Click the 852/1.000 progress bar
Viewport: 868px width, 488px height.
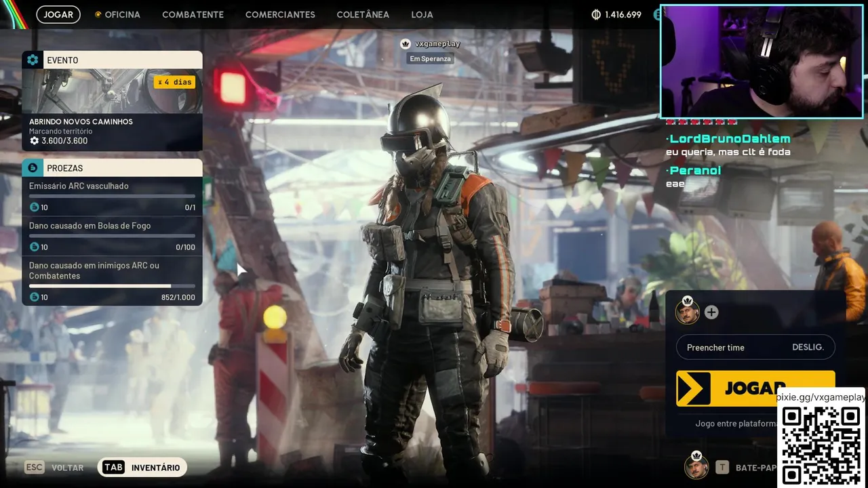coord(112,286)
